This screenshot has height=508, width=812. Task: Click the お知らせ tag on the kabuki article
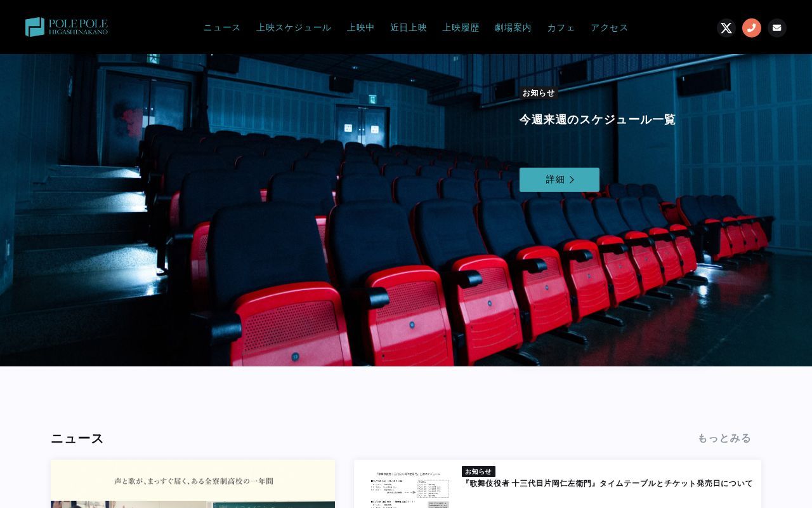point(478,472)
